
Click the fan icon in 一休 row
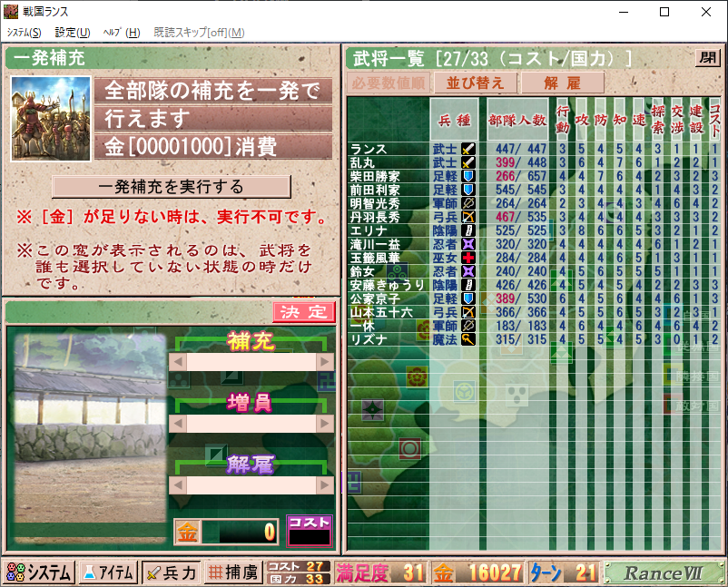pos(468,326)
